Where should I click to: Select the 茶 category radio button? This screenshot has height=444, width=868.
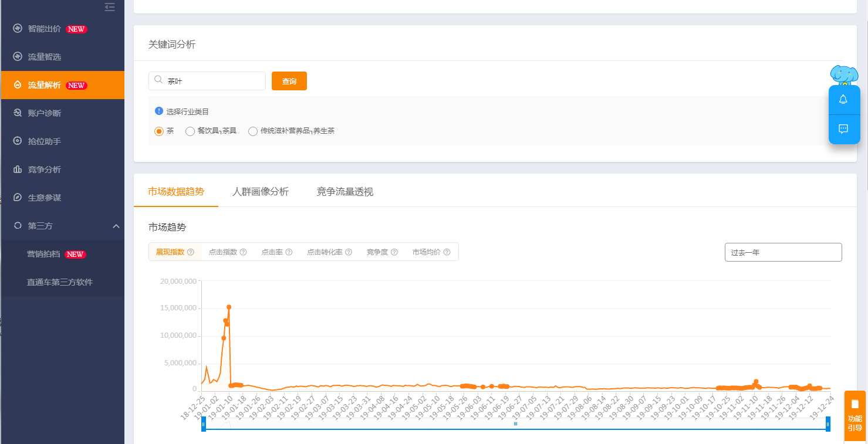159,131
